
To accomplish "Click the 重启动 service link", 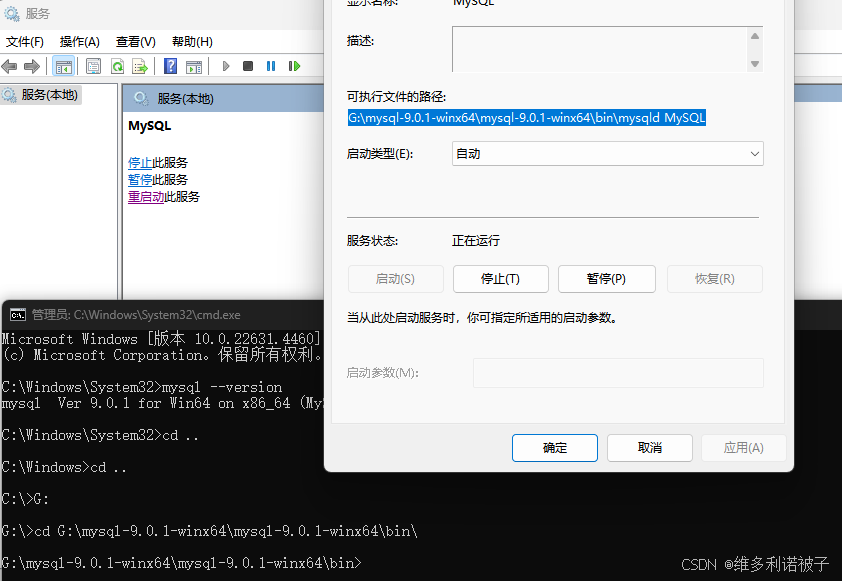I will pos(146,197).
